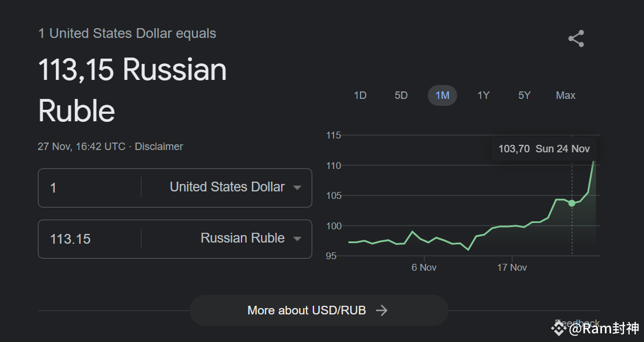The height and width of the screenshot is (342, 644).
Task: Switch to the 5Y range
Action: pyautogui.click(x=524, y=95)
